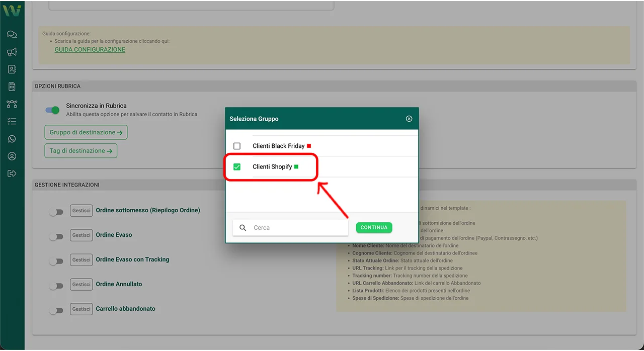Click the Cerca search field
Viewport: 644px width, 351px height.
[x=297, y=228]
